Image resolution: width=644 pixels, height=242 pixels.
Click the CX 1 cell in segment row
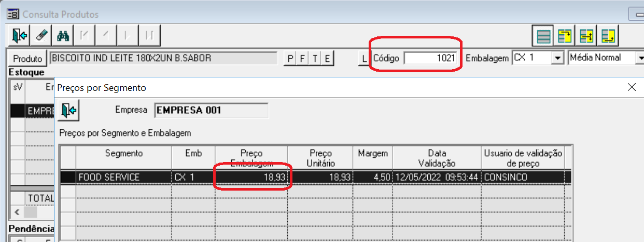point(193,177)
